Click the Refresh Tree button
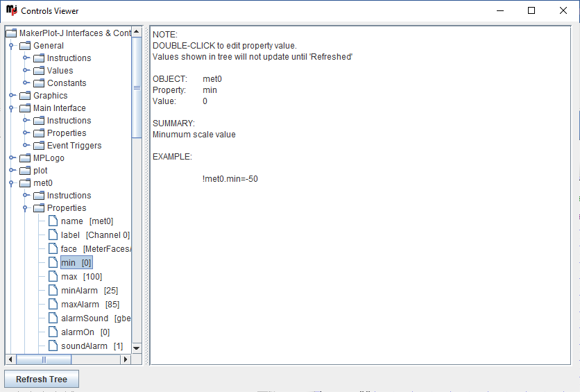 42,380
